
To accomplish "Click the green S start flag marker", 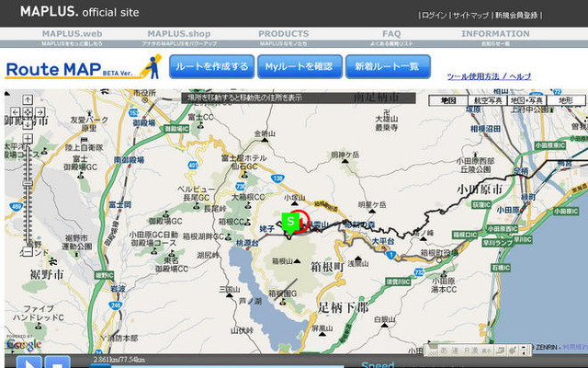I will tap(290, 223).
